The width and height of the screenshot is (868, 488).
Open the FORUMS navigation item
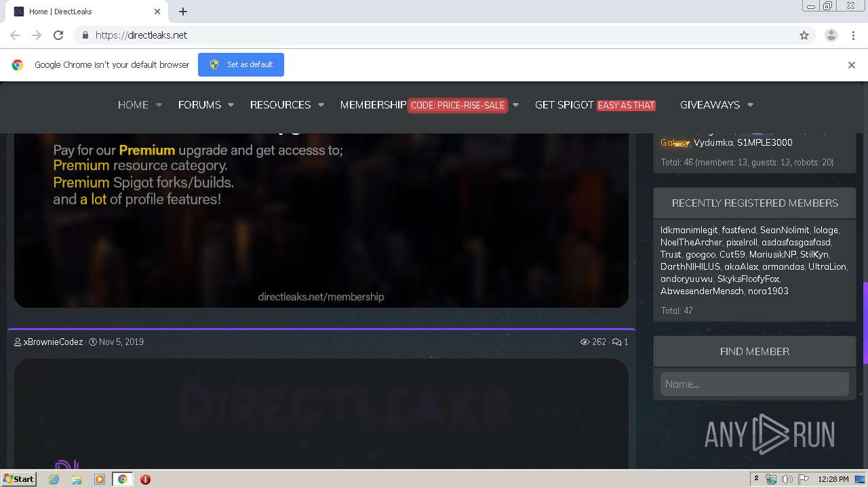click(199, 105)
